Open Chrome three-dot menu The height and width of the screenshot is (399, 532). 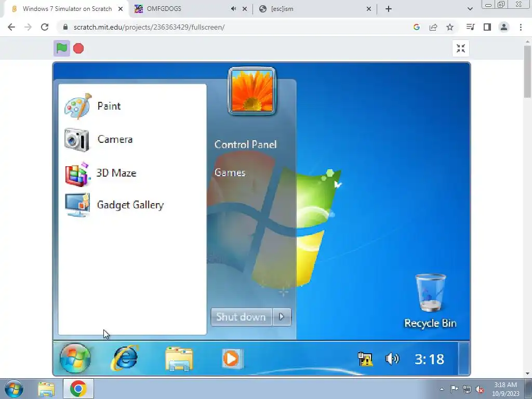point(521,27)
